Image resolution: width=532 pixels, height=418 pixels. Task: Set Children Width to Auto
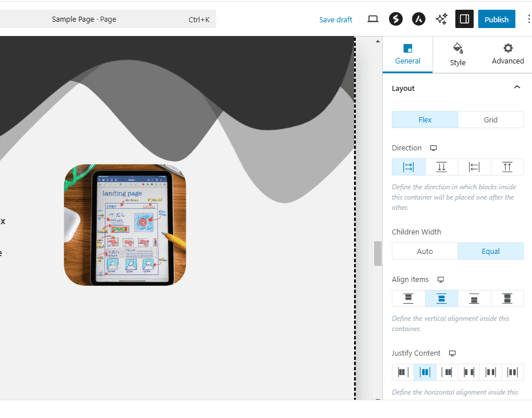pos(424,251)
